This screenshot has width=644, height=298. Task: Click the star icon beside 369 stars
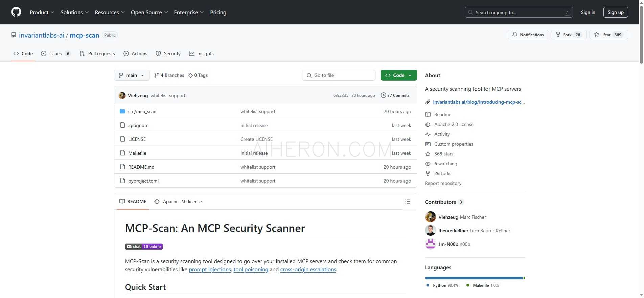tap(428, 154)
